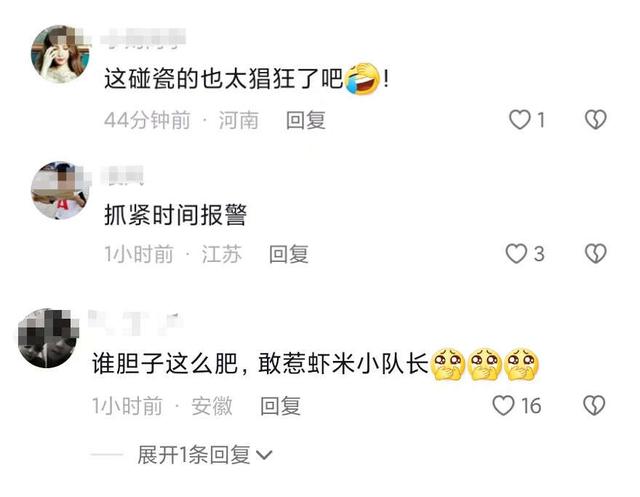The image size is (640, 497).
Task: Open third commenter's dark avatar
Action: coord(48,338)
